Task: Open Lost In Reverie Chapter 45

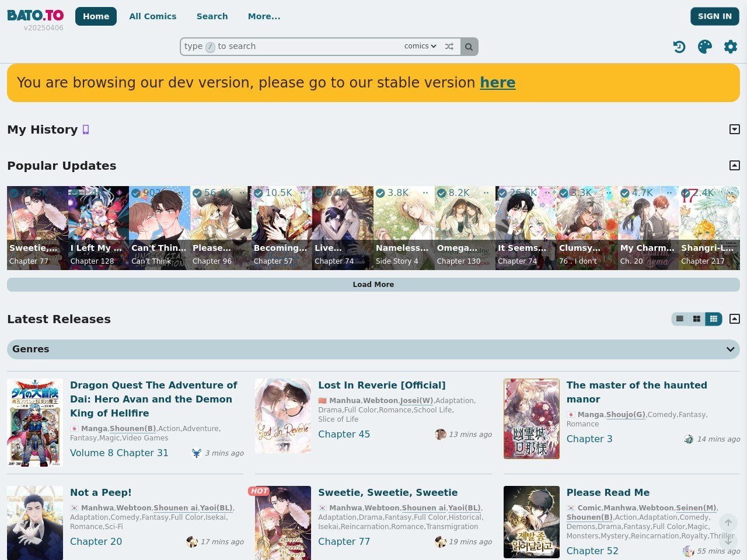Action: tap(344, 435)
